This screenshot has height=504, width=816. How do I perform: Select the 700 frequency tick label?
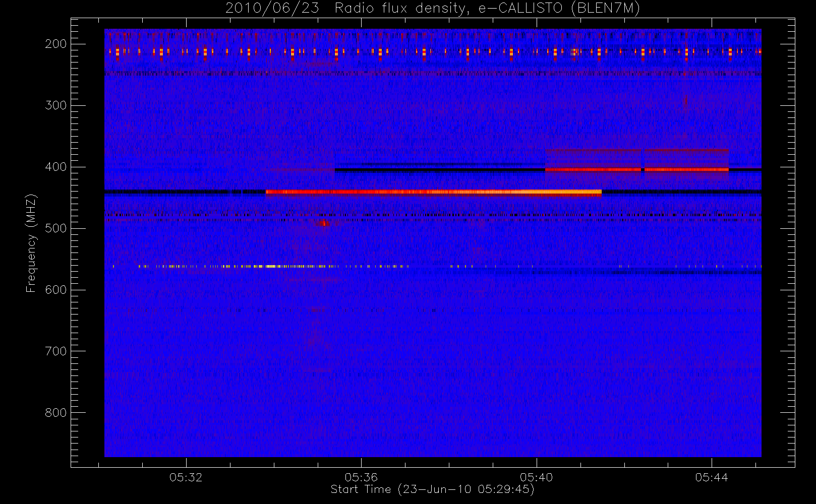tap(56, 351)
